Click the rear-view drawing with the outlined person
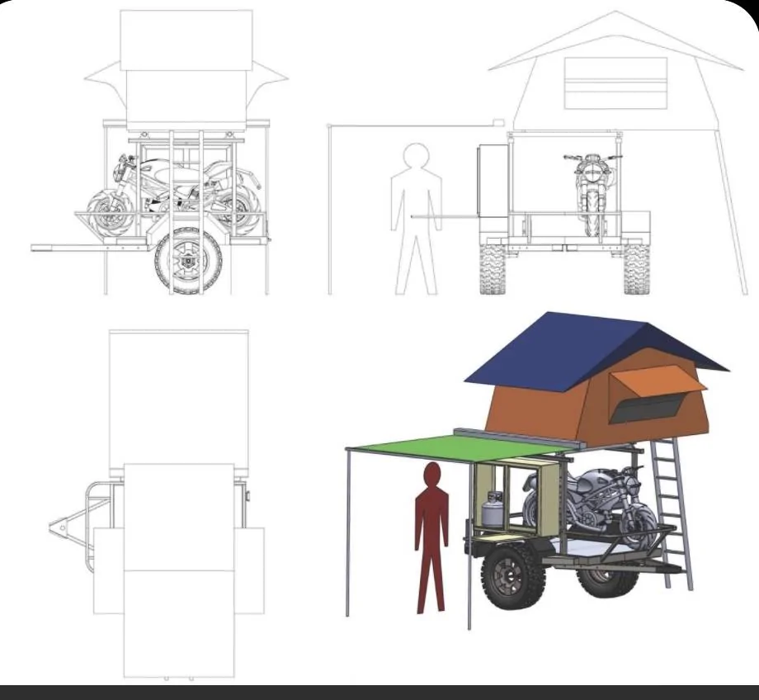 (x=536, y=153)
